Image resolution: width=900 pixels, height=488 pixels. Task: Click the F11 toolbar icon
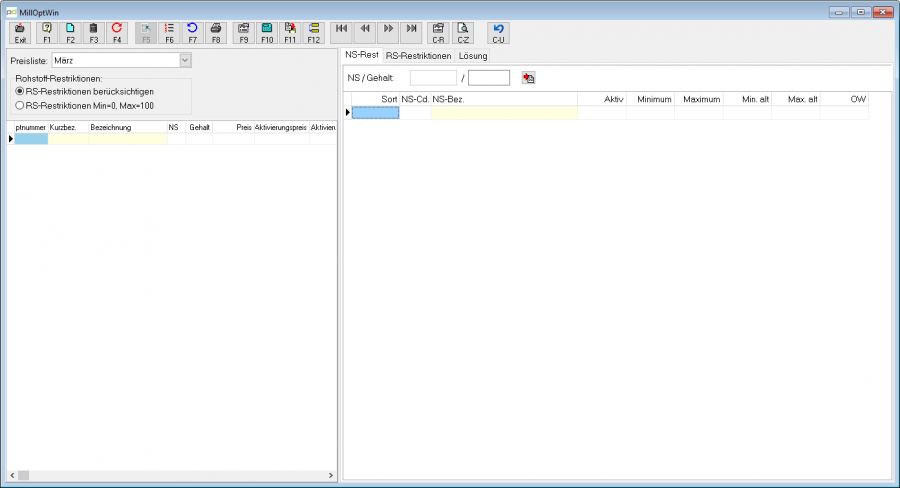click(x=290, y=33)
